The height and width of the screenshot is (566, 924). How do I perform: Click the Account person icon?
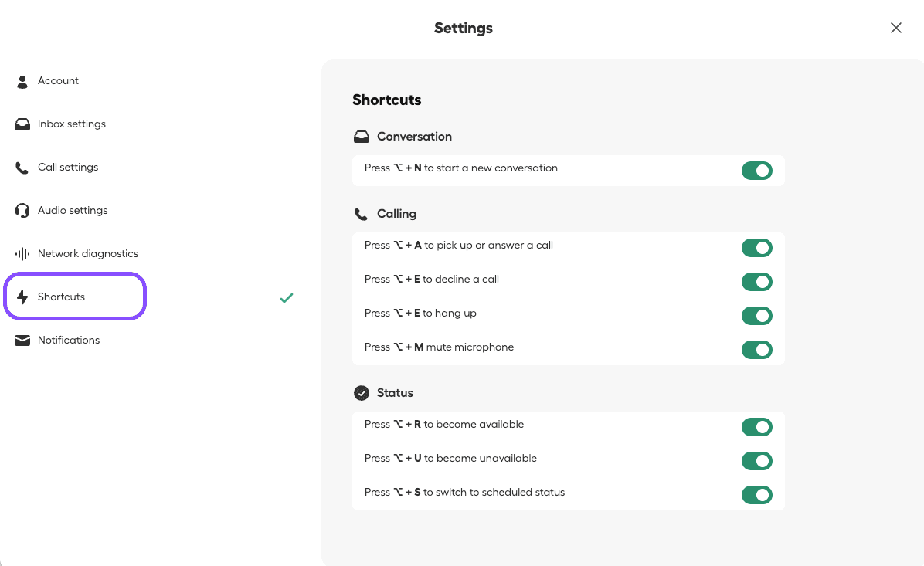[22, 81]
